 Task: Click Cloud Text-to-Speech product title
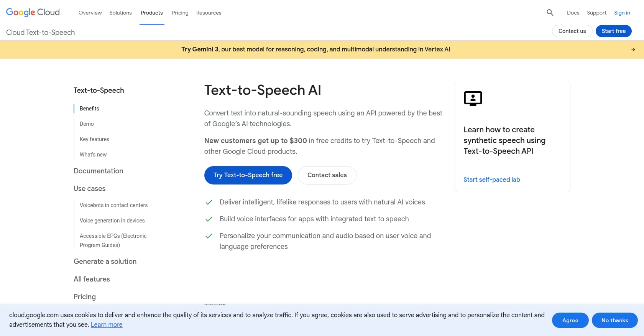click(40, 33)
